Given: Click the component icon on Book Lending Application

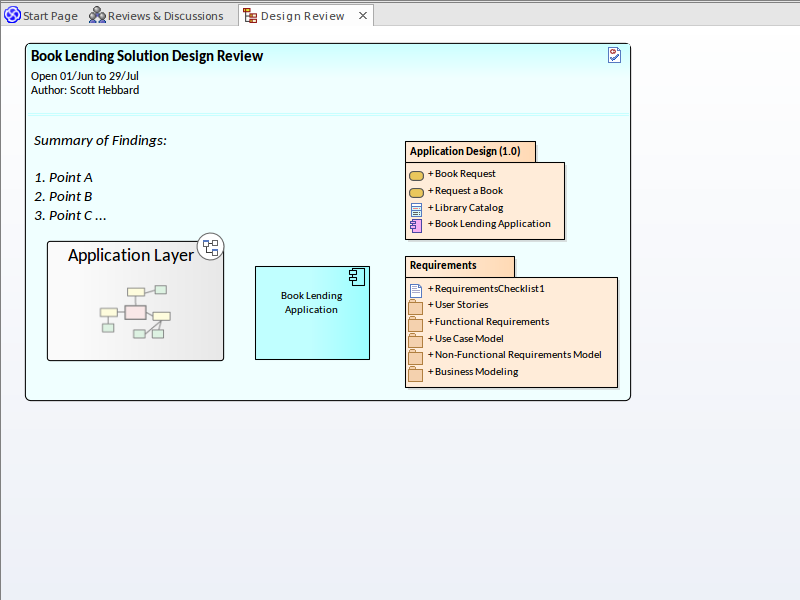Looking at the screenshot, I should point(356,279).
